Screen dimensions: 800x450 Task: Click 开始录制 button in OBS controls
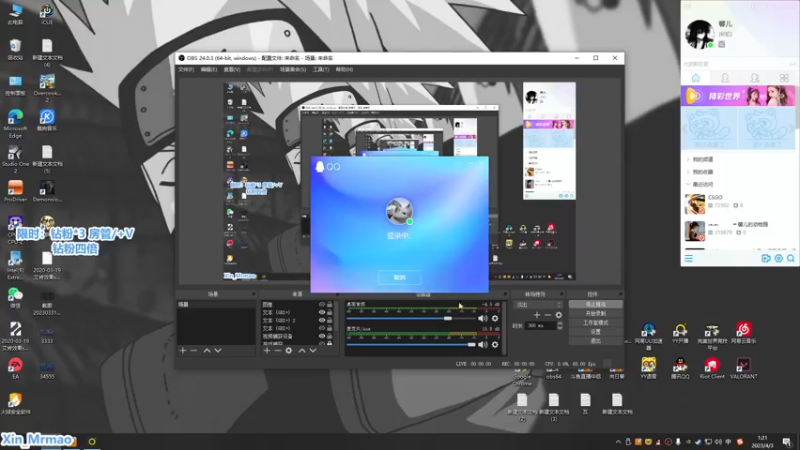[x=595, y=313]
